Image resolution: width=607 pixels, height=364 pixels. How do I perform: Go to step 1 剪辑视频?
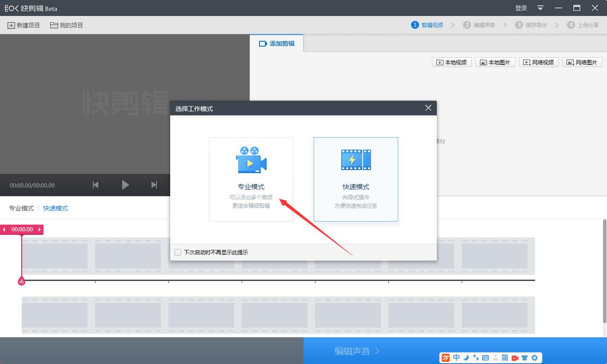pos(427,25)
